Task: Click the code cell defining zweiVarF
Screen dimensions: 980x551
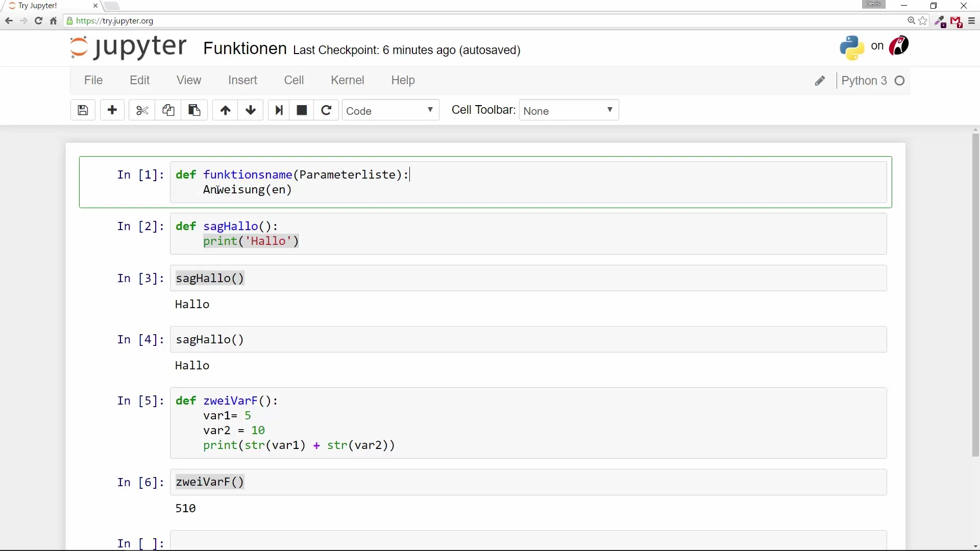Action: point(528,423)
